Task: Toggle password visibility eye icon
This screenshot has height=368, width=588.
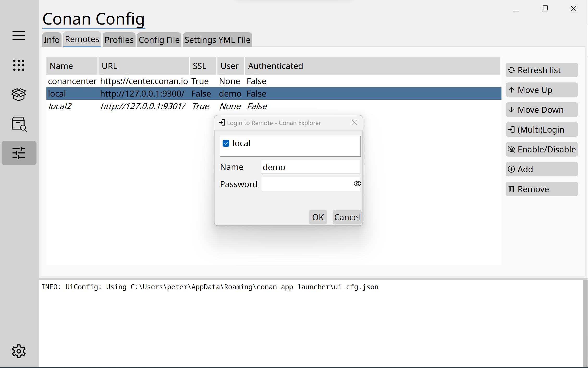Action: tap(357, 184)
